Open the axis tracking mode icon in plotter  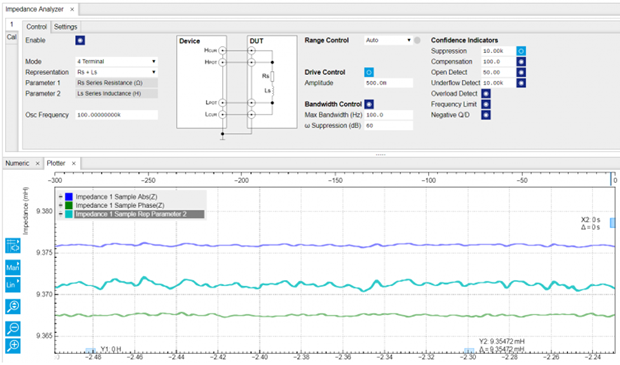tap(13, 246)
